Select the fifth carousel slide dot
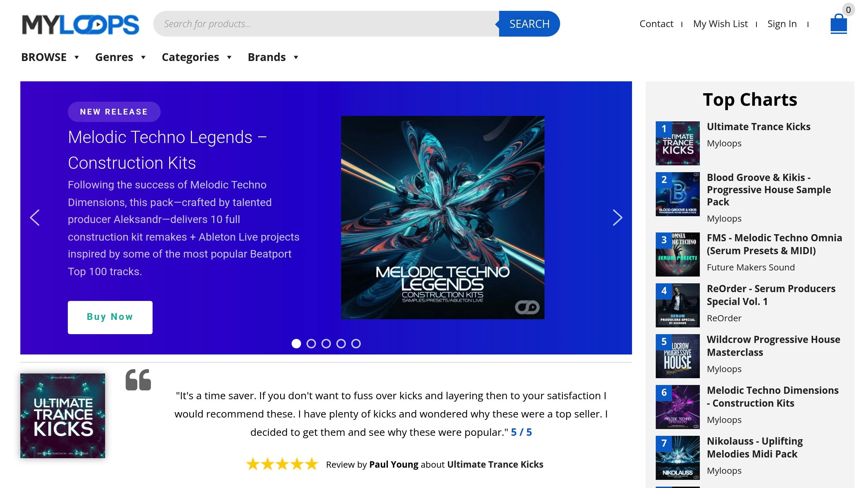This screenshot has width=868, height=488. pos(356,344)
